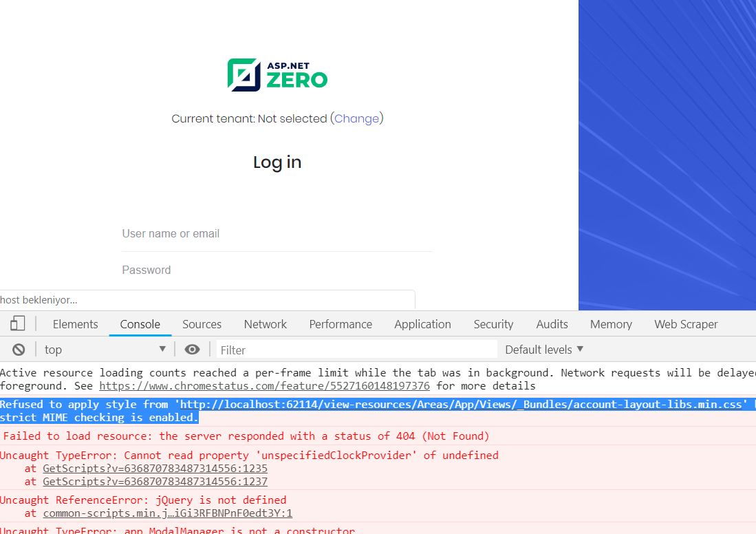The image size is (756, 534).
Task: Open the chromestatus.com feature link
Action: (x=264, y=386)
